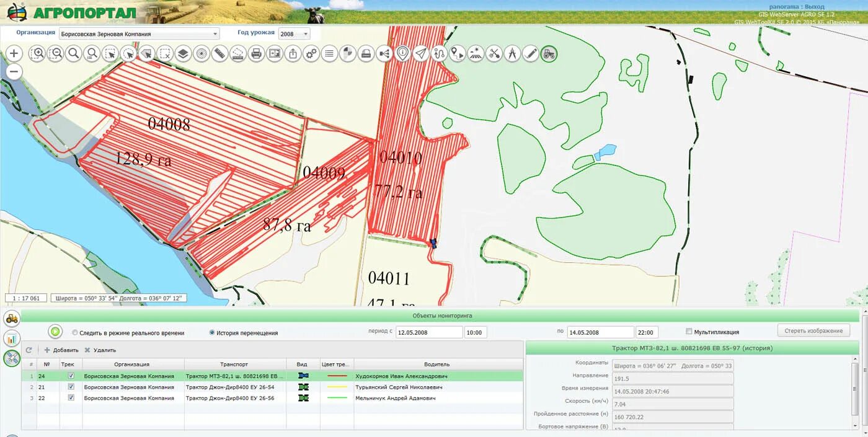
Task: Click the green play button for tracking
Action: (x=55, y=332)
